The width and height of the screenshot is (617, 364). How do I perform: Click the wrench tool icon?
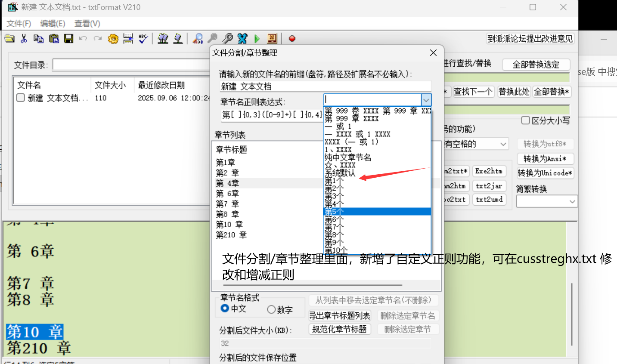pyautogui.click(x=227, y=38)
